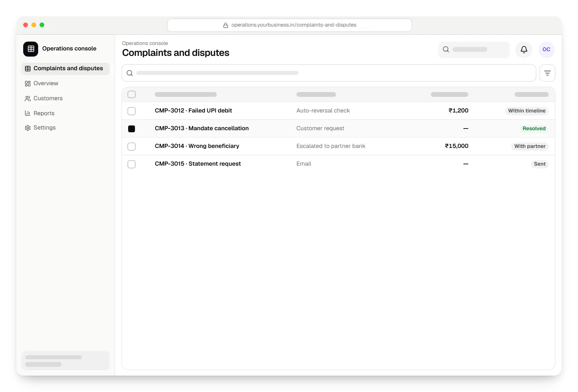Viewport: 578px width, 392px height.
Task: Click the Complaints and disputes table icon
Action: [x=28, y=69]
